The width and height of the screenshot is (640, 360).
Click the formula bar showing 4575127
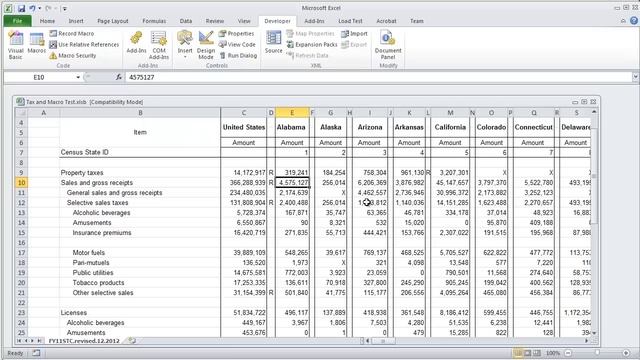(x=379, y=77)
